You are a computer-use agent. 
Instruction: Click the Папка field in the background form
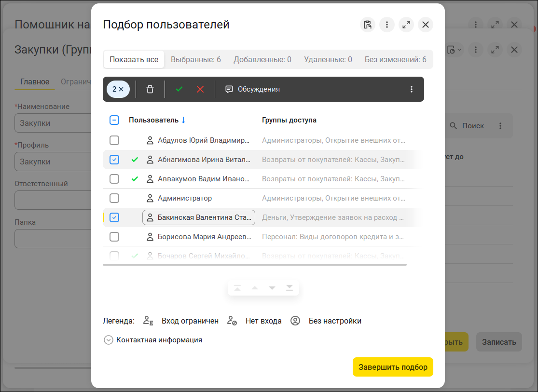pyautogui.click(x=53, y=238)
